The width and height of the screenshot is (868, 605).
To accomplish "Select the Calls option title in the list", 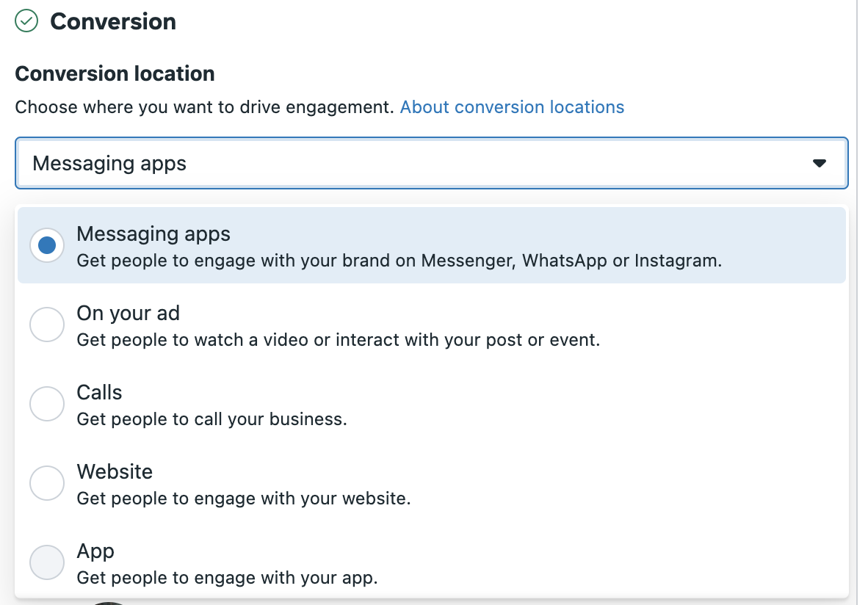I will click(99, 393).
